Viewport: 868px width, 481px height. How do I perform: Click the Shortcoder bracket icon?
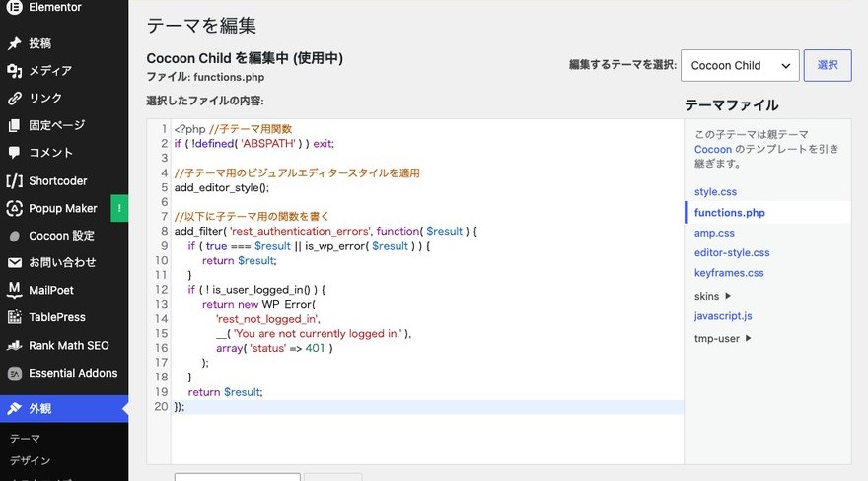15,180
